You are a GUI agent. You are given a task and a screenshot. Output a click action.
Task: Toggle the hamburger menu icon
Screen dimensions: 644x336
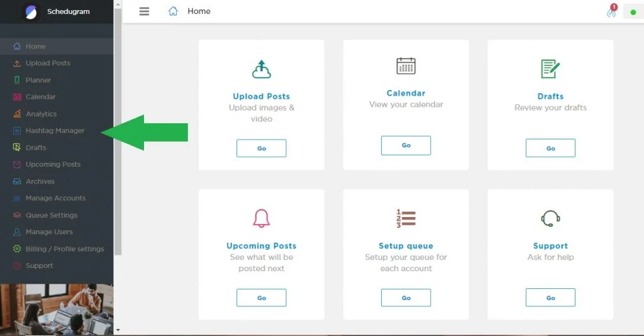pyautogui.click(x=144, y=11)
